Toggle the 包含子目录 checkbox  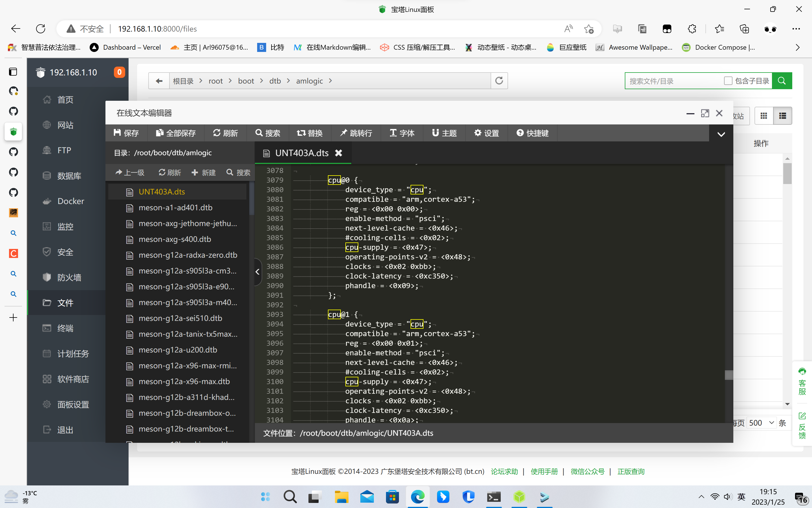pos(728,81)
